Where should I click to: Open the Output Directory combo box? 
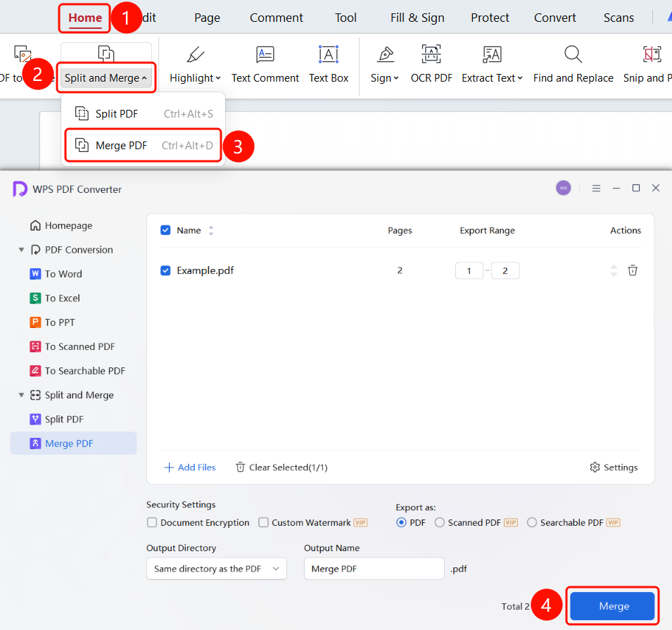click(x=217, y=569)
